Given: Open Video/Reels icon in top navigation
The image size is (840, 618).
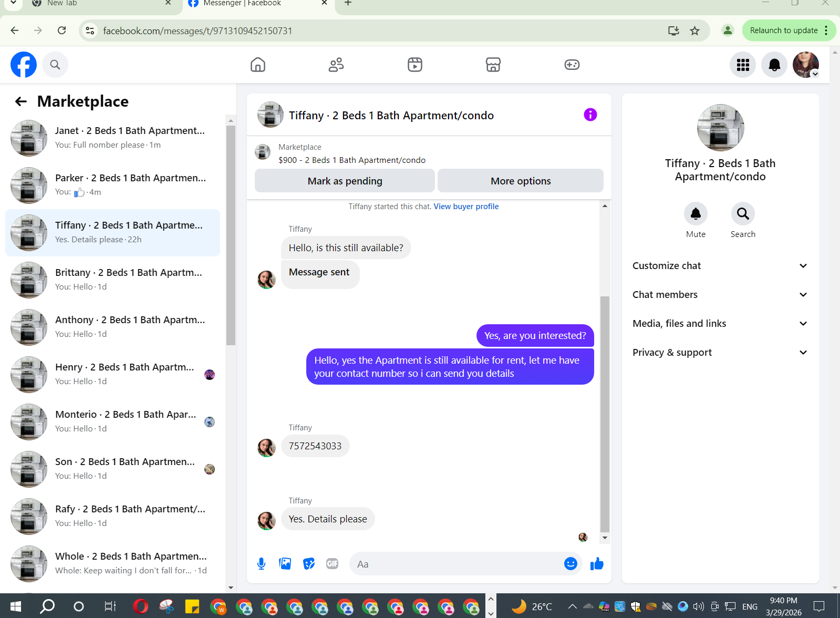Looking at the screenshot, I should [415, 65].
